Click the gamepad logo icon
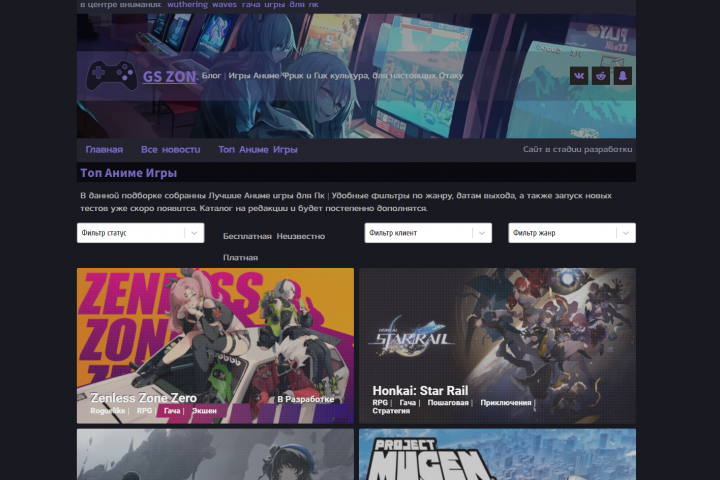The height and width of the screenshot is (480, 720). [x=112, y=75]
